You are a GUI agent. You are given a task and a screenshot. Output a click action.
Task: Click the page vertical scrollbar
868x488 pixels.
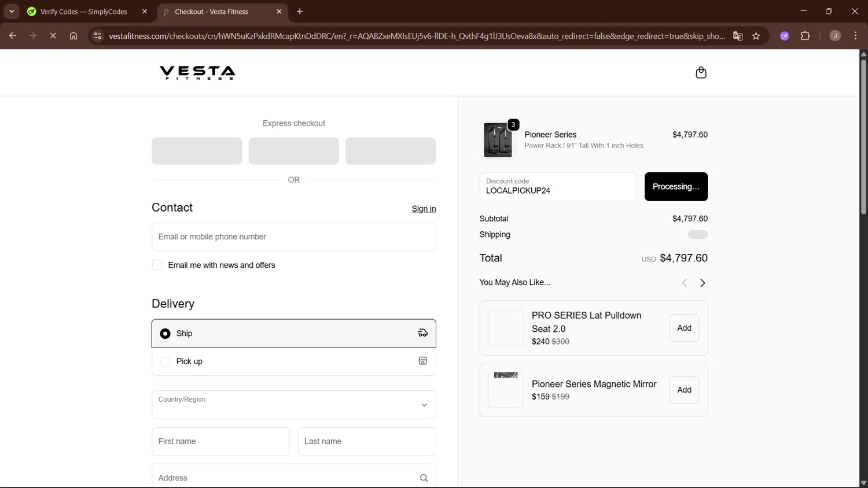pos(863,136)
